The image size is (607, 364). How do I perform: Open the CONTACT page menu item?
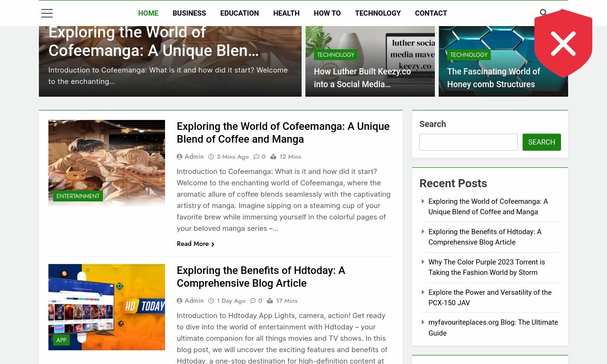[431, 13]
